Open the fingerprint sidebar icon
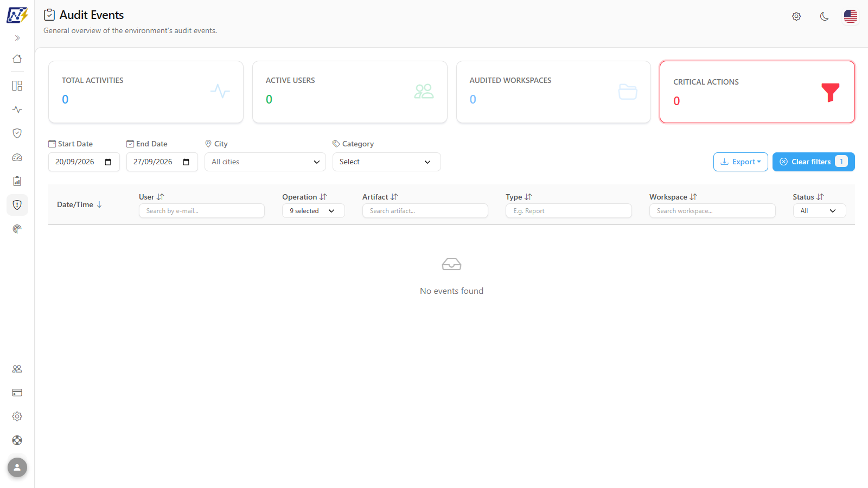Viewport: 868px width, 488px height. coord(17,229)
